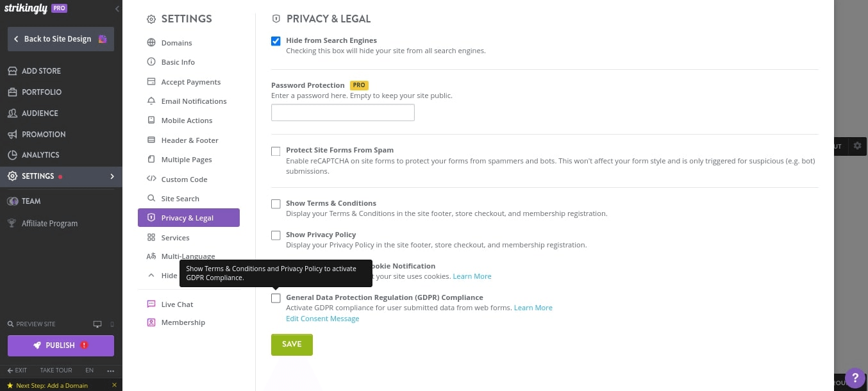Open the ellipsis menu in the footer

[x=110, y=370]
